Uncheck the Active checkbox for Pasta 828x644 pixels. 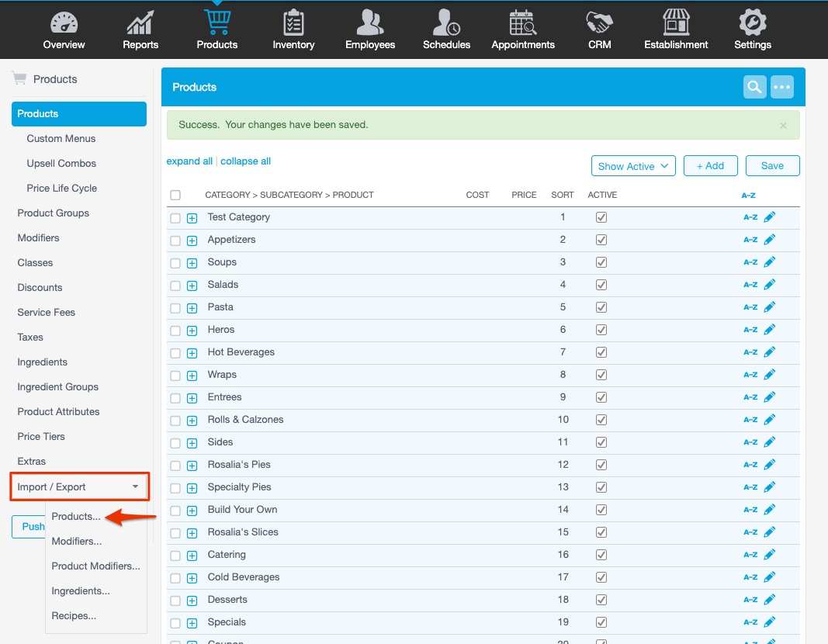coord(601,306)
